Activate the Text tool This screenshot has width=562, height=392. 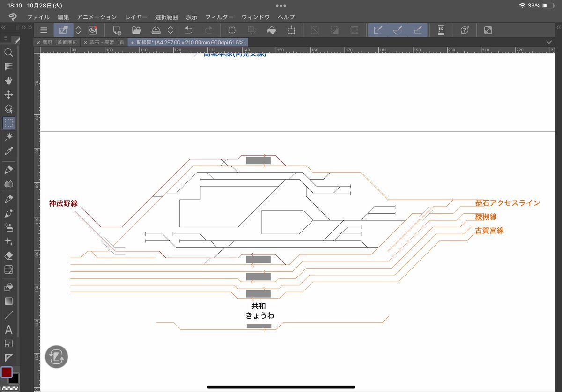8,329
